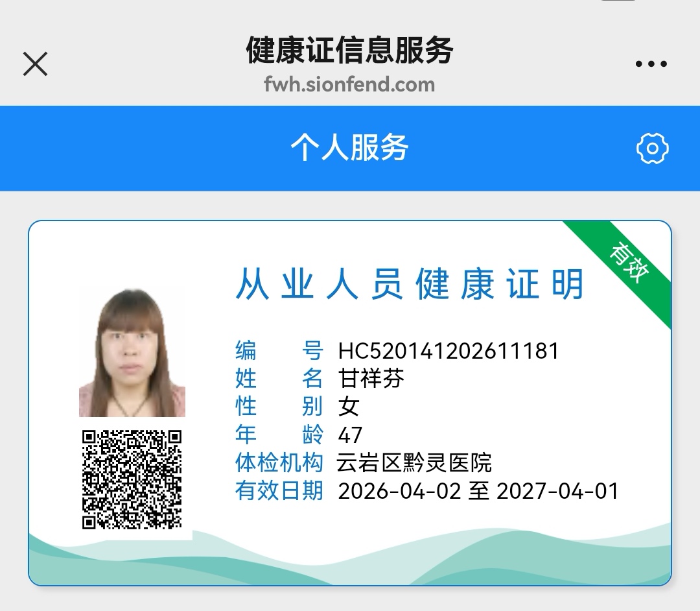Select certificate number HC520141202611181
This screenshot has height=611, width=700.
tap(449, 351)
